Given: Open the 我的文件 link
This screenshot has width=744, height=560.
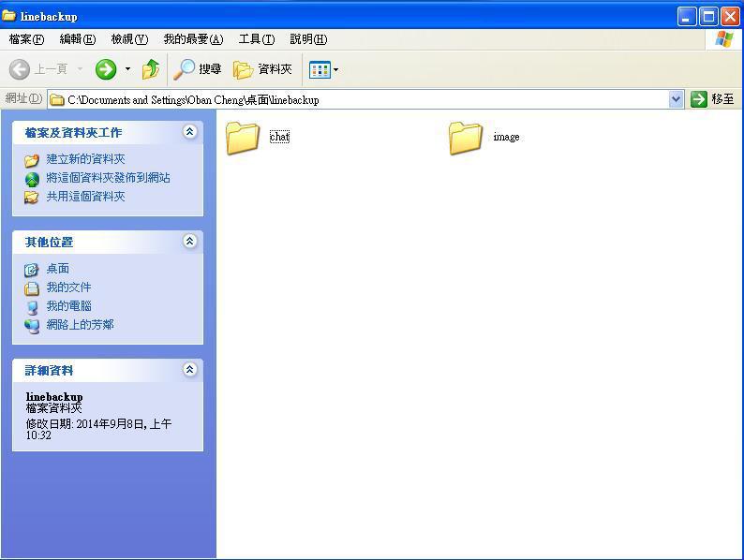Looking at the screenshot, I should [x=68, y=287].
